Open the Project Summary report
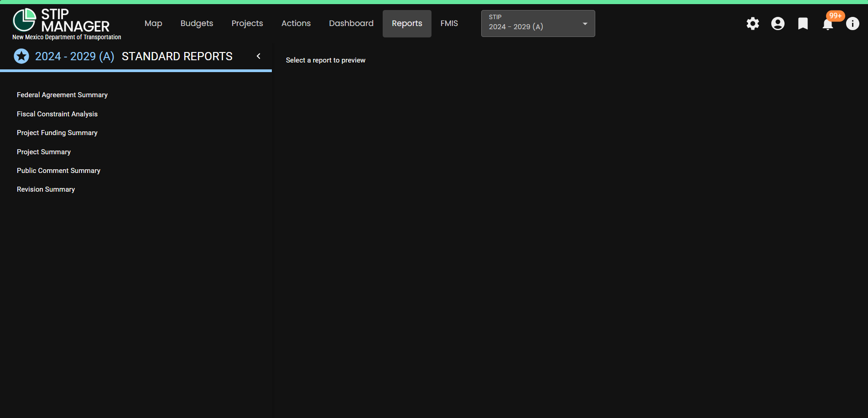Viewport: 868px width, 418px height. 44,152
